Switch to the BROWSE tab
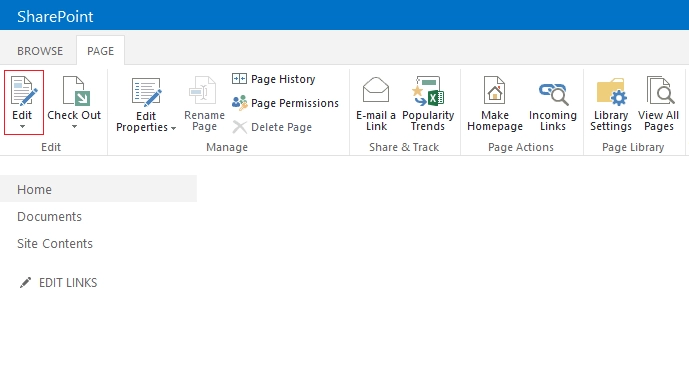 40,51
